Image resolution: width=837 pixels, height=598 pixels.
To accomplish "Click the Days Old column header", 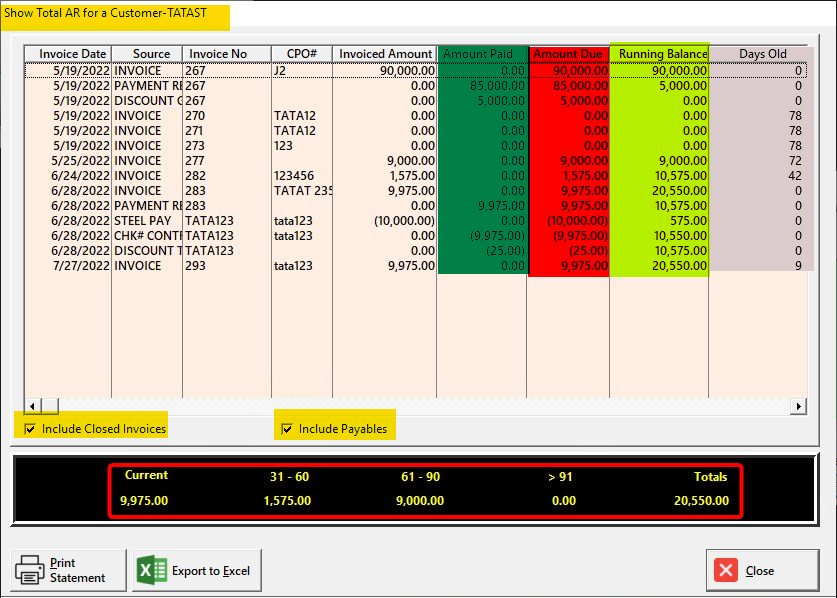I will coord(762,54).
